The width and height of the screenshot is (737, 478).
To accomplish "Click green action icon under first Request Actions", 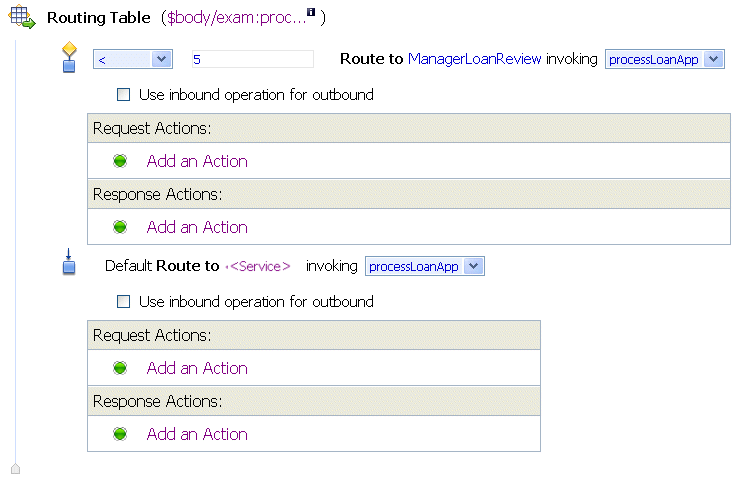I will [120, 161].
